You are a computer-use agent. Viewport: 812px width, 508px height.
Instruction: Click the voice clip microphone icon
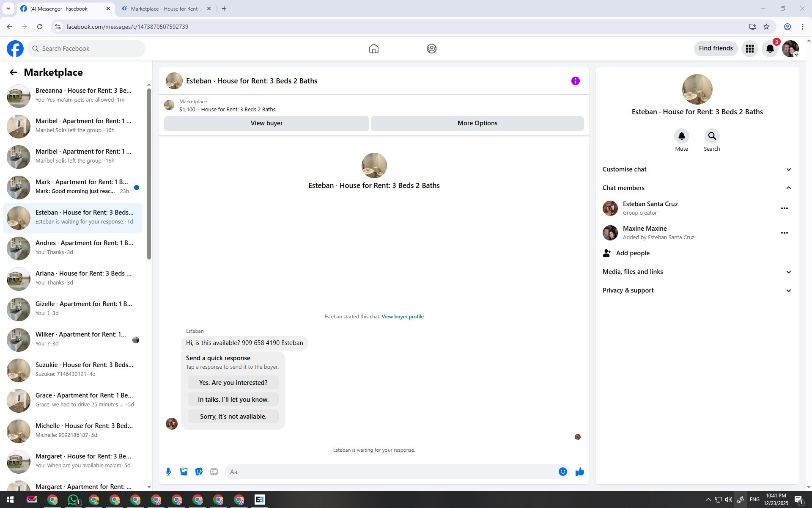pyautogui.click(x=168, y=472)
